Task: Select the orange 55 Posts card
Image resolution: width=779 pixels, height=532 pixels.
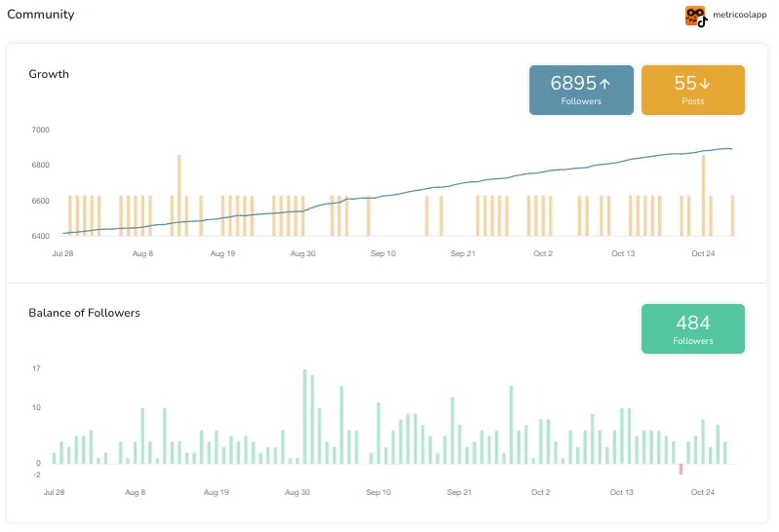Action: [692, 90]
